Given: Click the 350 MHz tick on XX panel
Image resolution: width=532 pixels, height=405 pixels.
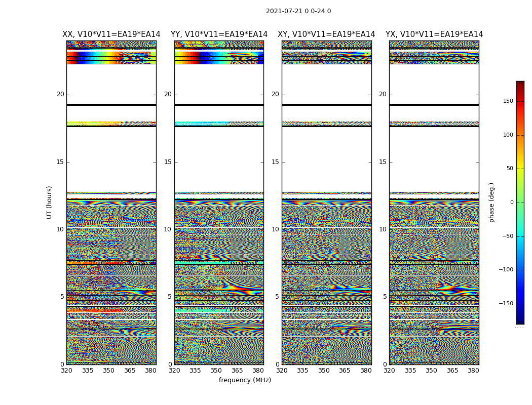Looking at the screenshot, I should click(108, 371).
